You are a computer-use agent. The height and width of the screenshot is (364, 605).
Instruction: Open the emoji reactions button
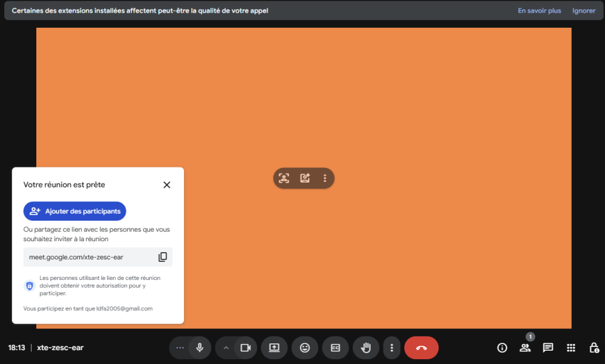coord(305,348)
